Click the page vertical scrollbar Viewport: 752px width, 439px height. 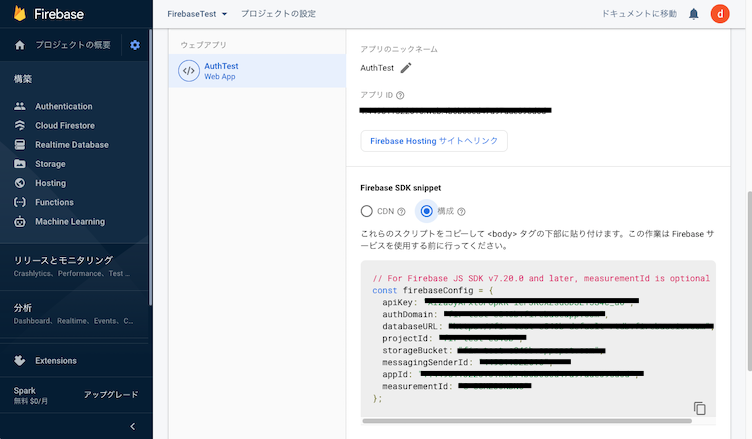pos(749,281)
